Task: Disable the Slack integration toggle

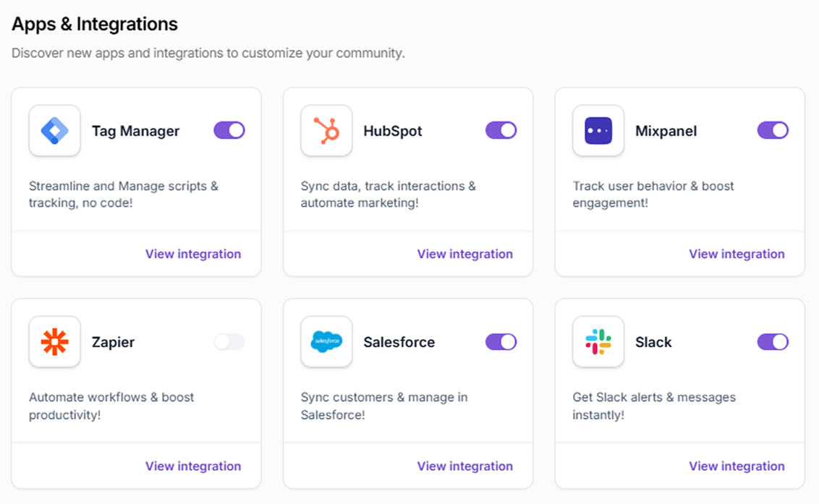Action: coord(773,342)
